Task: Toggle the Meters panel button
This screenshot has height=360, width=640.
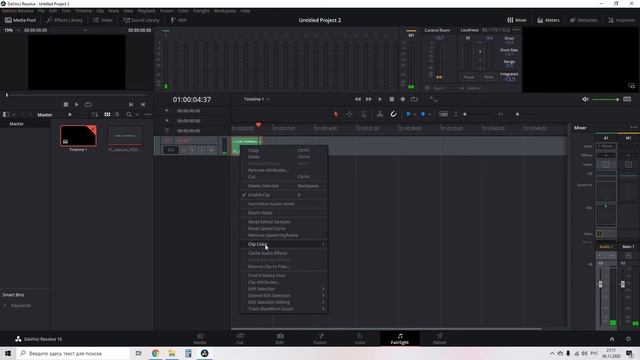Action: coord(548,20)
